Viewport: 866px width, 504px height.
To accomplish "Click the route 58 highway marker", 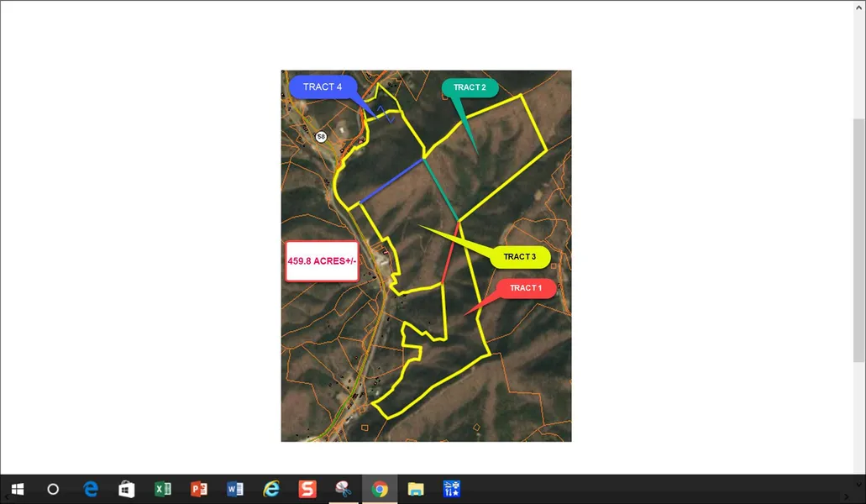I will click(x=321, y=136).
